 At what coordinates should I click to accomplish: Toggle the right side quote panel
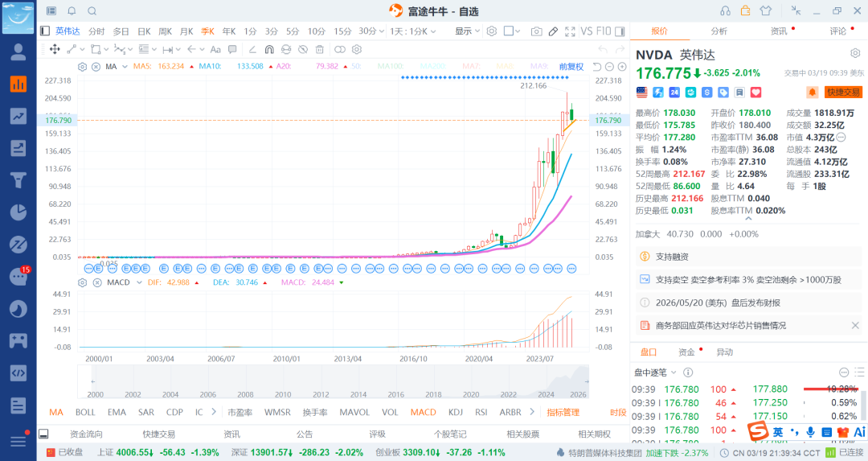tap(620, 31)
